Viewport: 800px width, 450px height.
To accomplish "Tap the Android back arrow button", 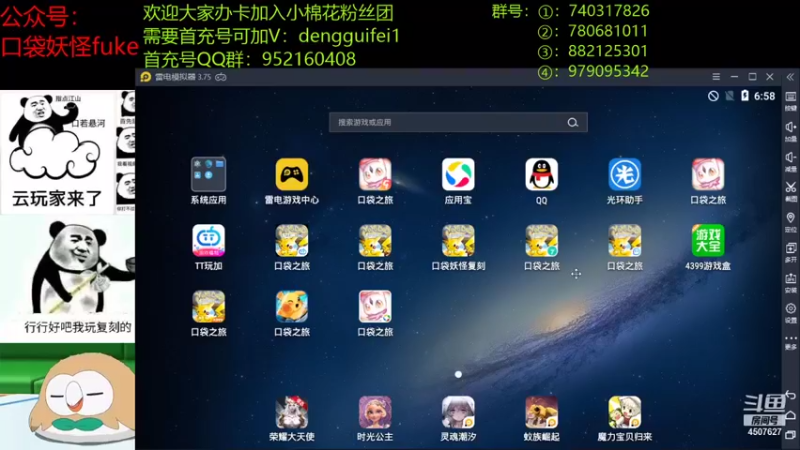I will [x=790, y=395].
